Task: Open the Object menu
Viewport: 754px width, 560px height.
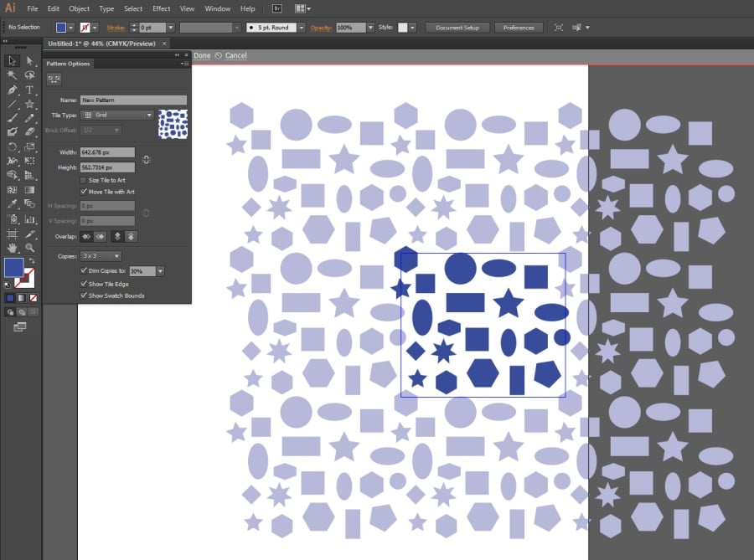Action: (80, 8)
